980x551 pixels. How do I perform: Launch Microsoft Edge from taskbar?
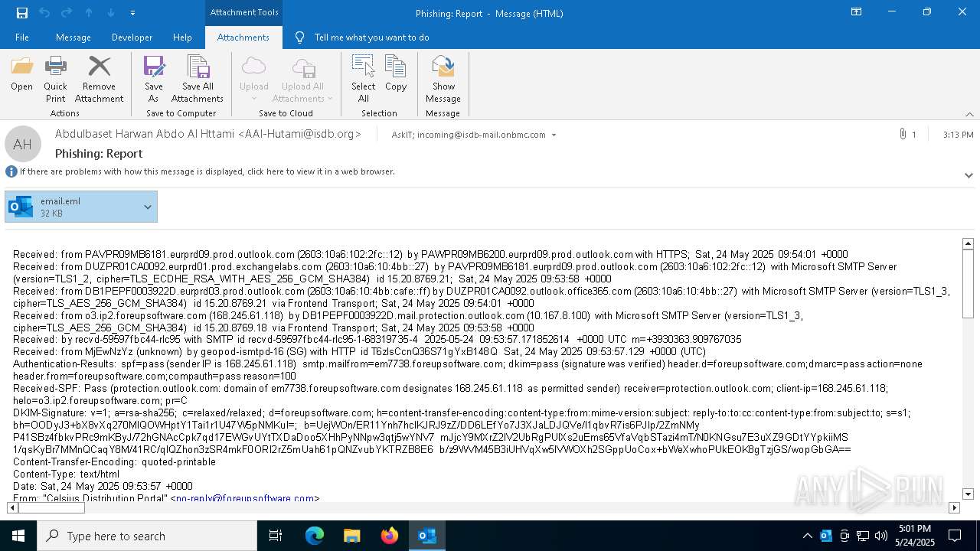click(315, 536)
